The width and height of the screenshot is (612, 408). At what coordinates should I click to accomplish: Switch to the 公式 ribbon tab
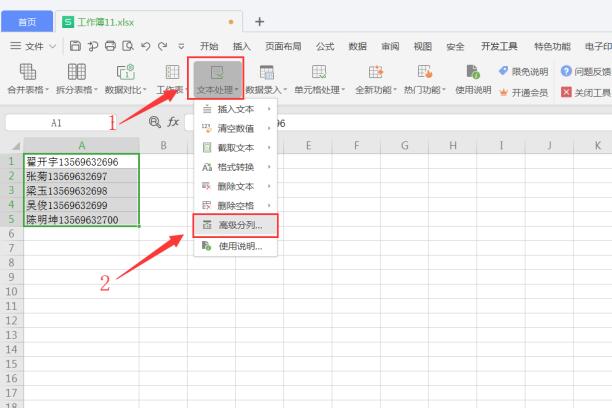325,46
